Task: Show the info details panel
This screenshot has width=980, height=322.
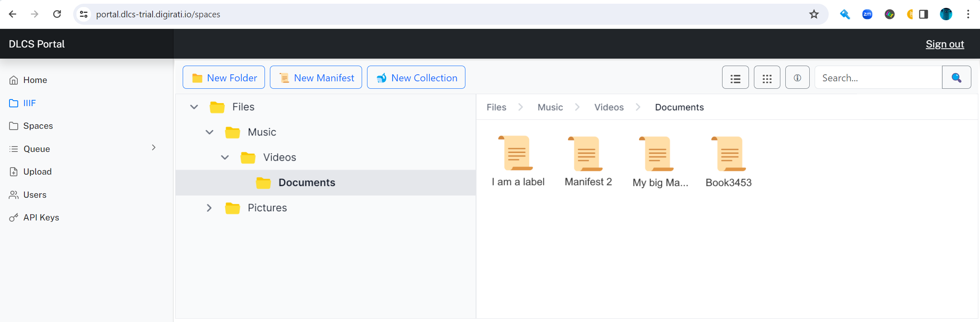Action: click(x=797, y=78)
